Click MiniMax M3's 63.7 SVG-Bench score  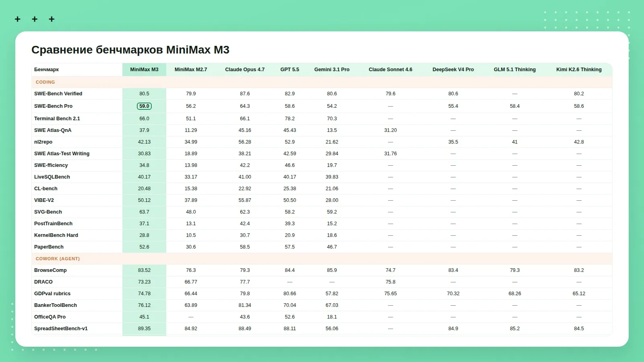[144, 212]
